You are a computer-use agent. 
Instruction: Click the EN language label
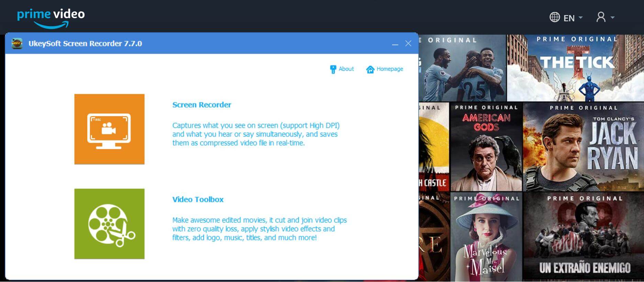coord(569,18)
